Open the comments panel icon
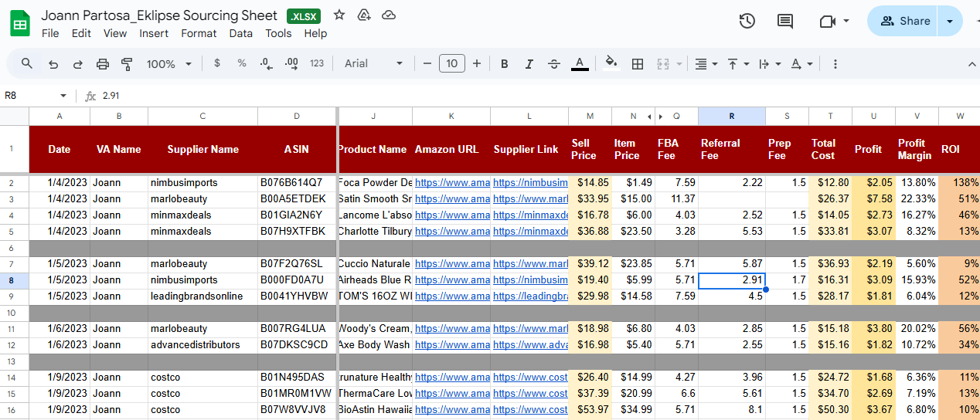Viewport: 980px width, 420px height. [x=785, y=22]
